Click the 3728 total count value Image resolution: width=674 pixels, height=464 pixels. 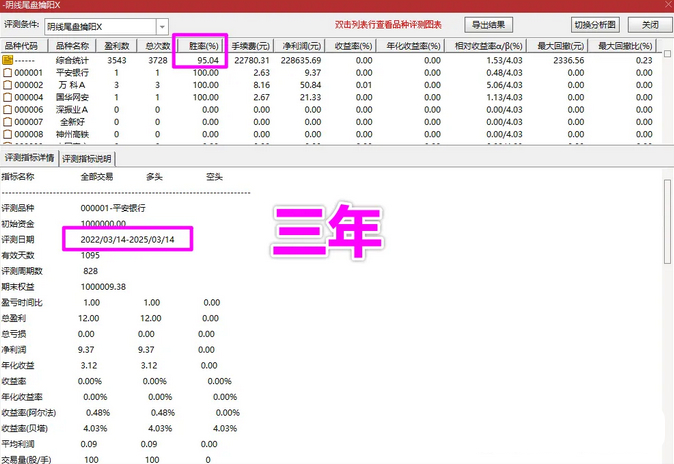pyautogui.click(x=158, y=60)
